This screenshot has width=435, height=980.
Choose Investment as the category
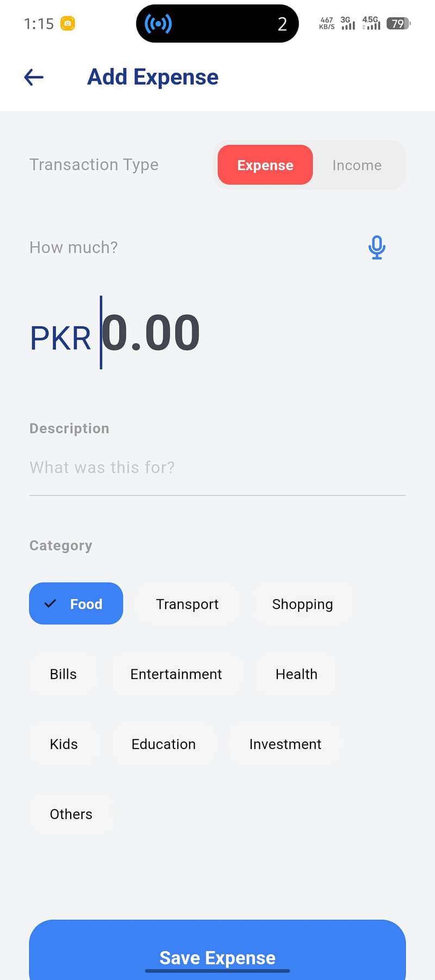[x=285, y=744]
